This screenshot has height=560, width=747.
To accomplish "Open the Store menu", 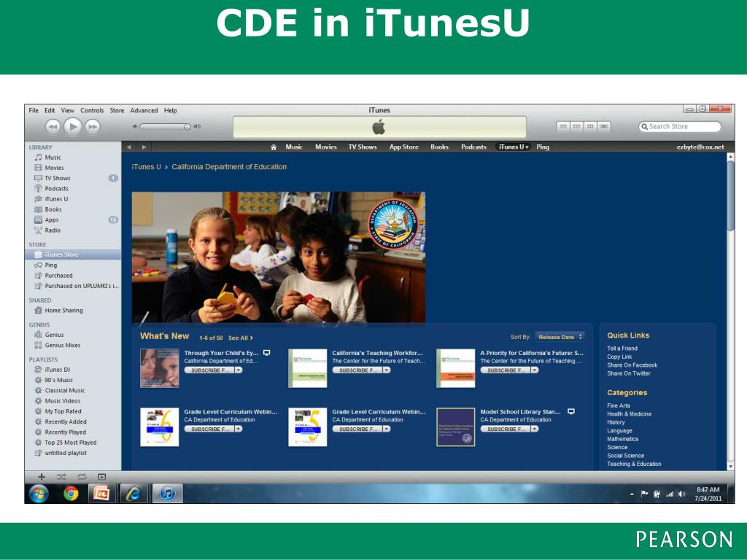I will pos(117,111).
